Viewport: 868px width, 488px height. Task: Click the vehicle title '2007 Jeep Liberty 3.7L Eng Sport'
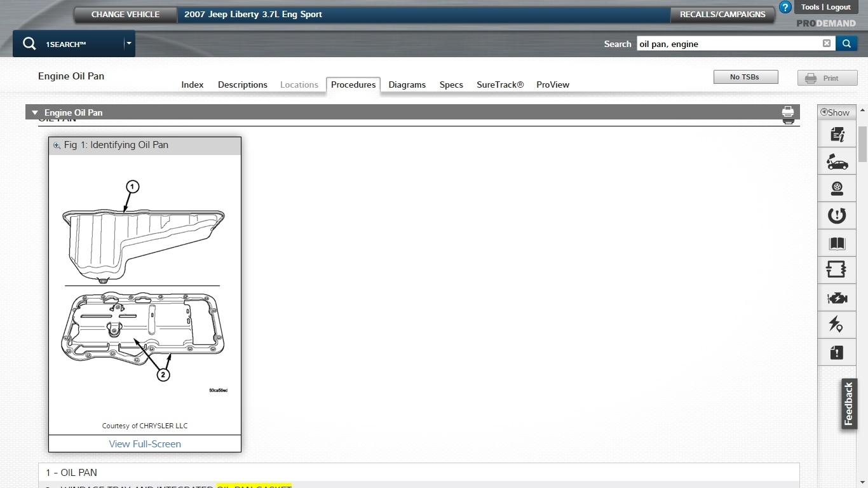click(253, 15)
